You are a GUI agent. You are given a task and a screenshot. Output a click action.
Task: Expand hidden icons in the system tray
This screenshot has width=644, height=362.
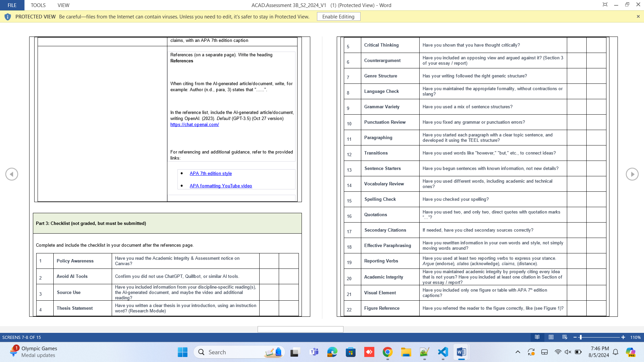[518, 352]
